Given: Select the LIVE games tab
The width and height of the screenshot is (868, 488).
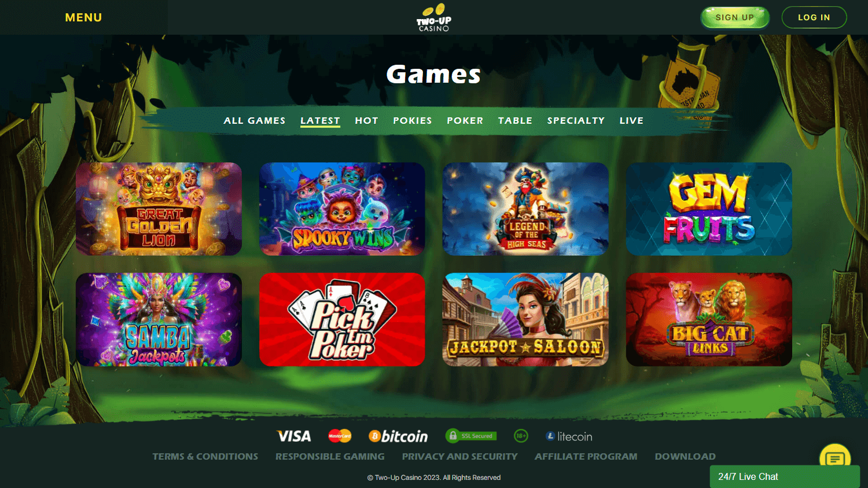Looking at the screenshot, I should 631,120.
